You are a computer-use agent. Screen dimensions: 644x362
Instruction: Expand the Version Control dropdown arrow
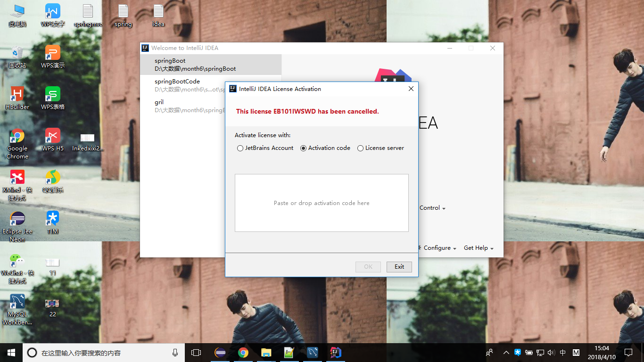(x=444, y=208)
